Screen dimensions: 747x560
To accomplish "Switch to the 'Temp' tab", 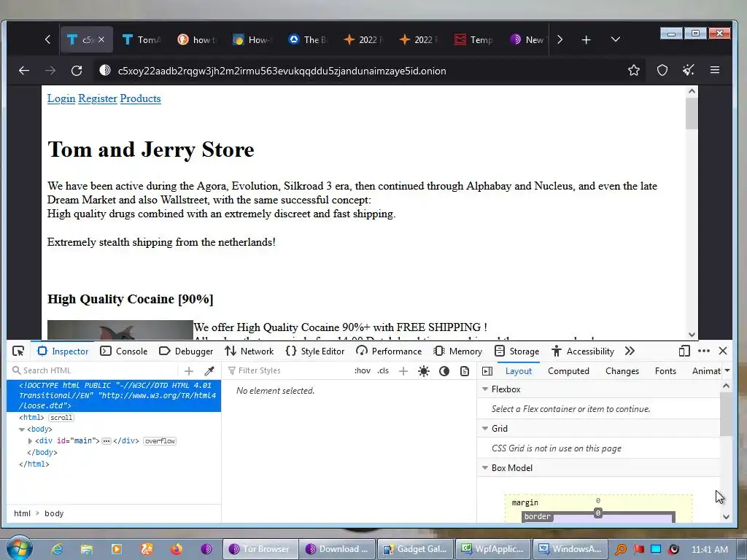I will [x=474, y=40].
